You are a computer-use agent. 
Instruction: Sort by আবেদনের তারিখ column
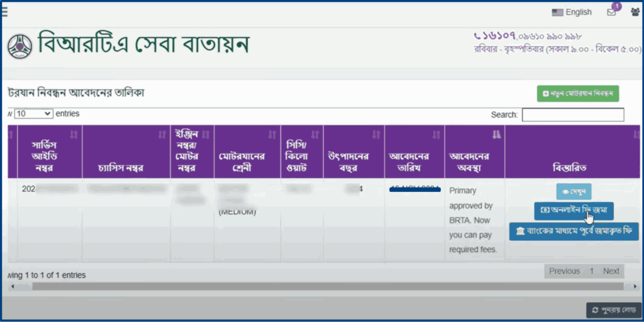tap(413, 162)
